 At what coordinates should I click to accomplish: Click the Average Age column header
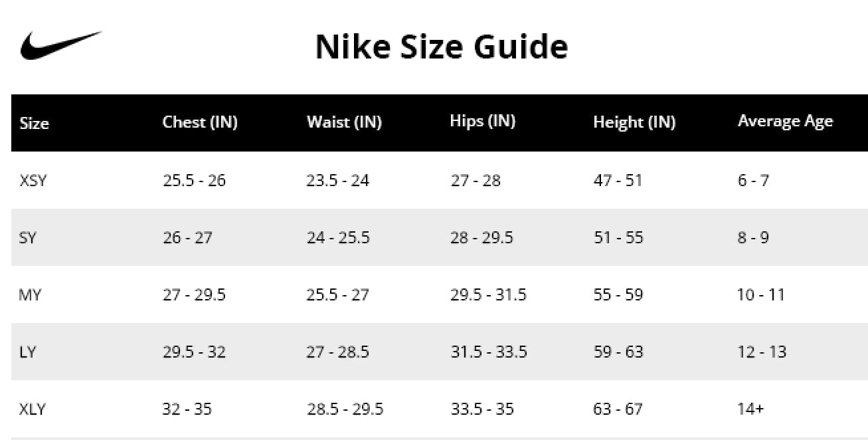tap(785, 122)
